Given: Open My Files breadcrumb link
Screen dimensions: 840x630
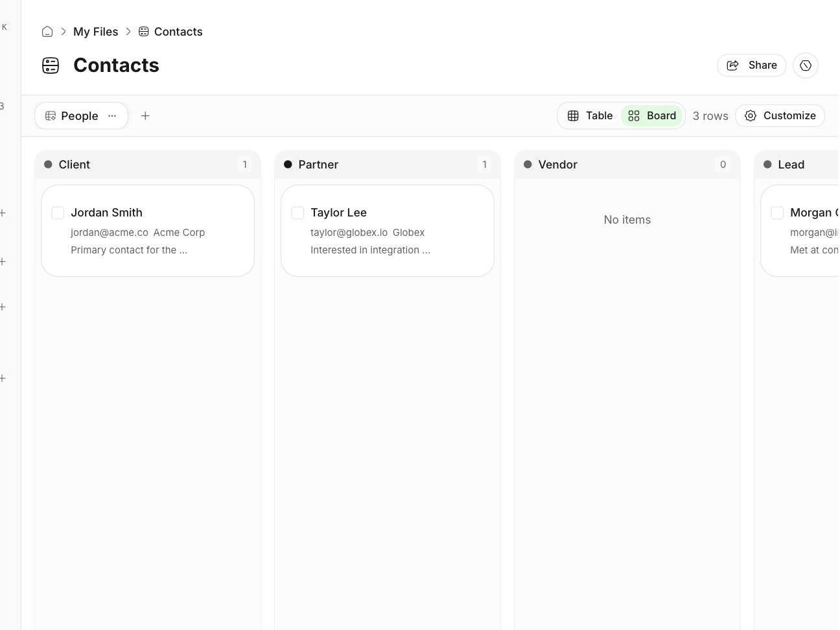Looking at the screenshot, I should click(x=96, y=32).
